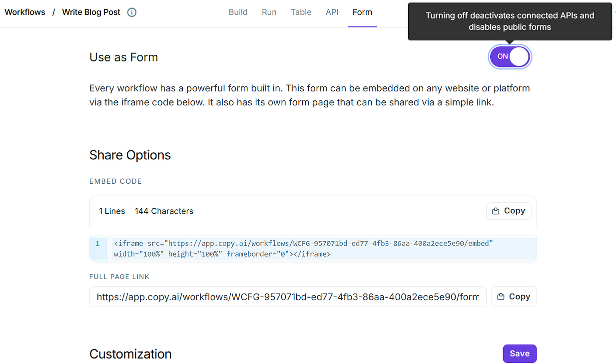Image resolution: width=616 pixels, height=364 pixels.
Task: Click inside the full page link field
Action: 288,297
